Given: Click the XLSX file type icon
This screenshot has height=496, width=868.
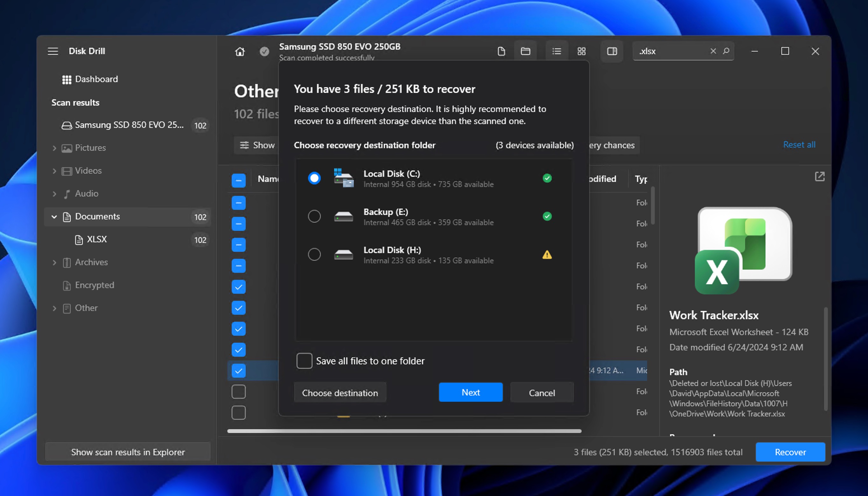Looking at the screenshot, I should [79, 240].
